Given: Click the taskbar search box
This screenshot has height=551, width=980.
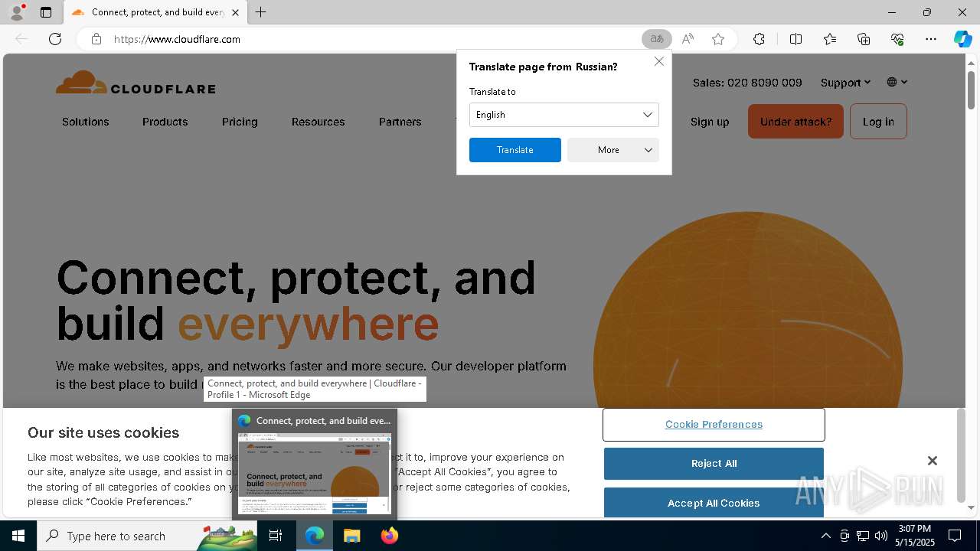Looking at the screenshot, I should 147,536.
